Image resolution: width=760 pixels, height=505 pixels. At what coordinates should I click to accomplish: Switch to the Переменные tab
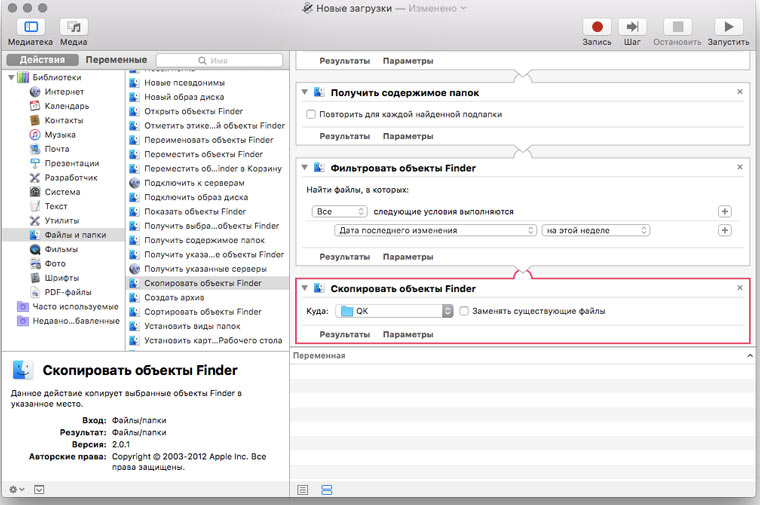tap(116, 60)
